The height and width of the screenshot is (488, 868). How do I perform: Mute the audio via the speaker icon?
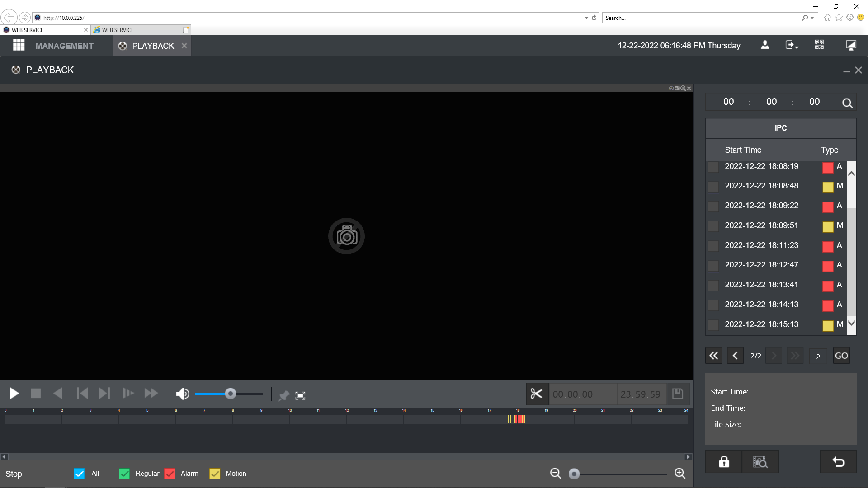[183, 394]
